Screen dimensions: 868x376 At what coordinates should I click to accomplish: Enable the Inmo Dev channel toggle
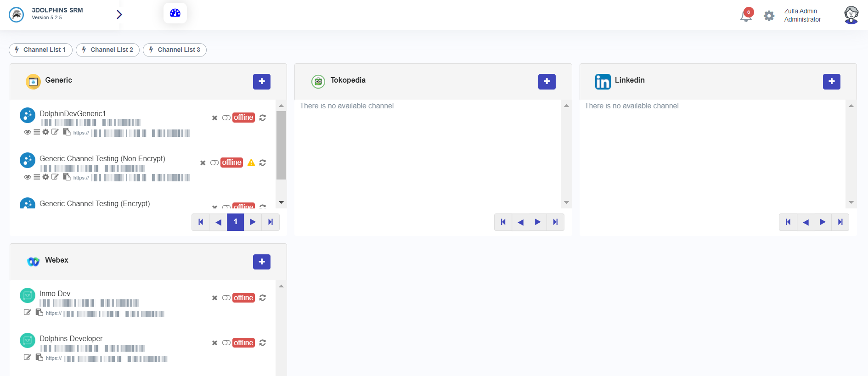226,298
